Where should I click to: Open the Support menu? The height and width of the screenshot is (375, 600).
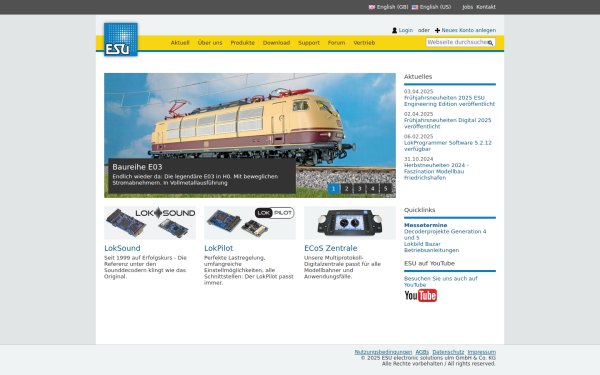coord(309,43)
